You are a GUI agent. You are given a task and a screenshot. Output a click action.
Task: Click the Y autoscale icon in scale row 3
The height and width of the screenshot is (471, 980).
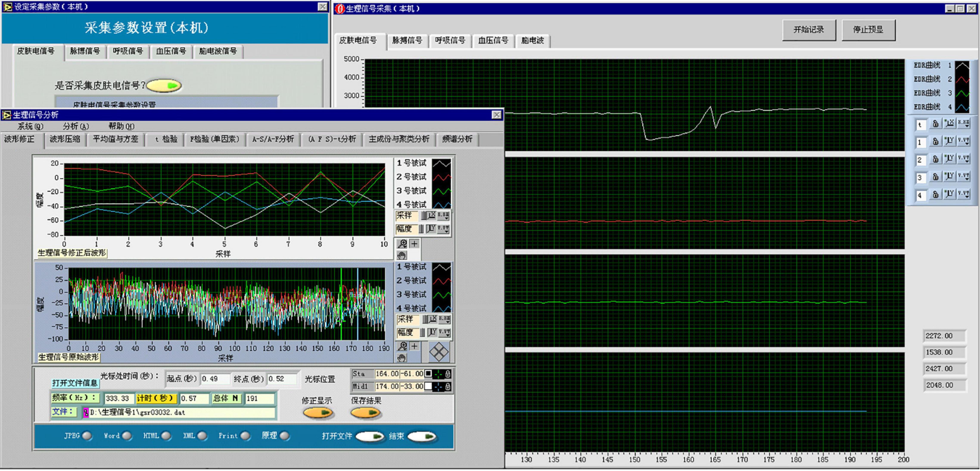coord(950,176)
